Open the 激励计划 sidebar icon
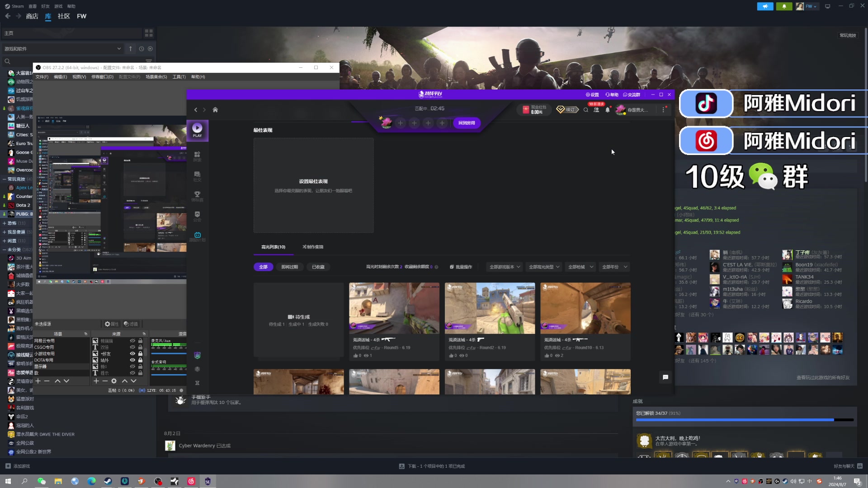The width and height of the screenshot is (868, 488). 198,237
